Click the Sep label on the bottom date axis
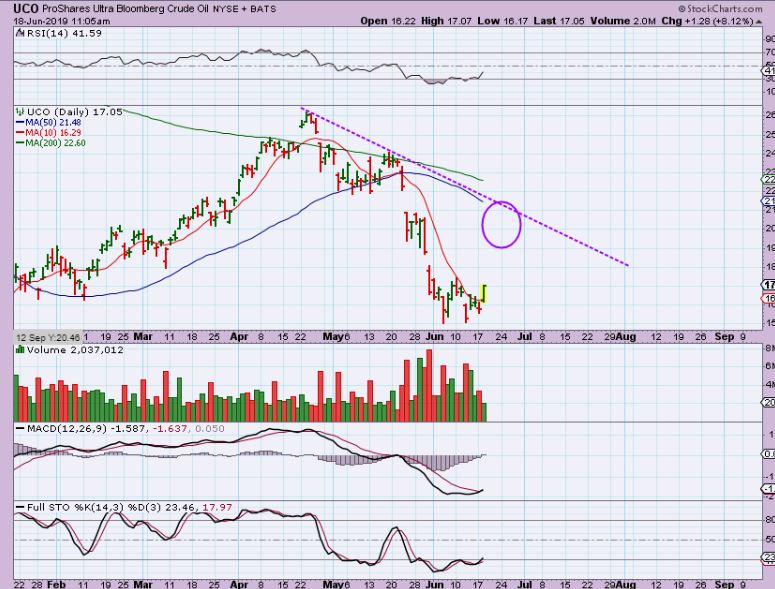This screenshot has width=775, height=589. tap(724, 584)
